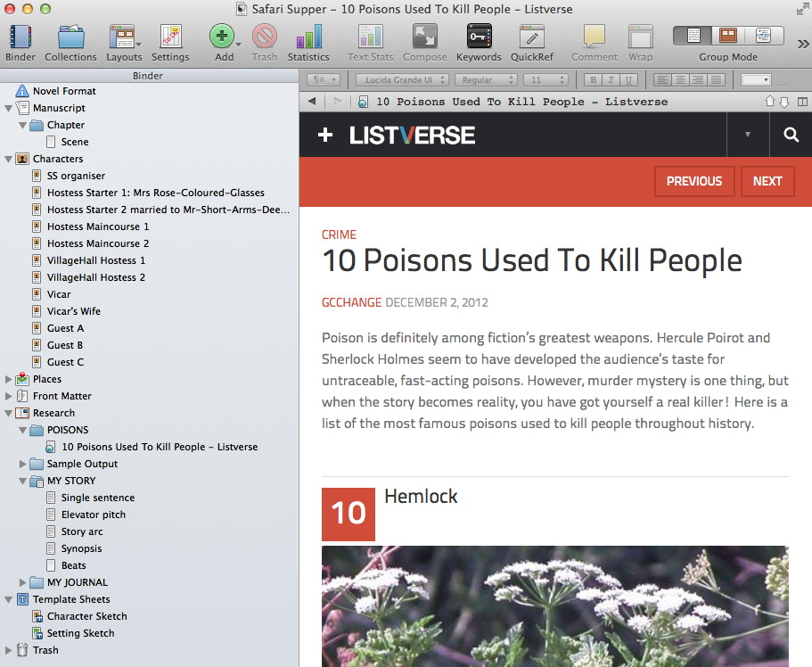
Task: Expand the Front Matter folder
Action: tap(8, 397)
